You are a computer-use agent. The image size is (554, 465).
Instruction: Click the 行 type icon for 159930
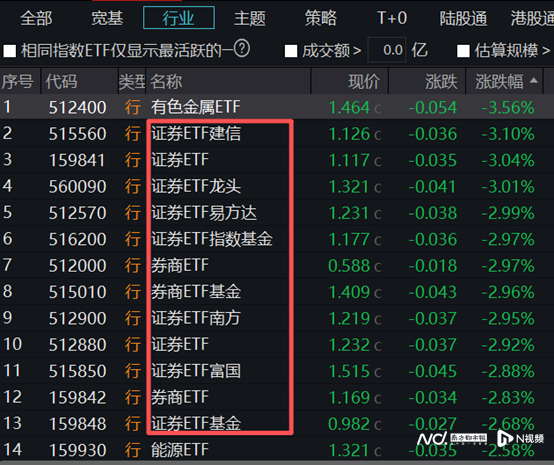[x=132, y=450]
